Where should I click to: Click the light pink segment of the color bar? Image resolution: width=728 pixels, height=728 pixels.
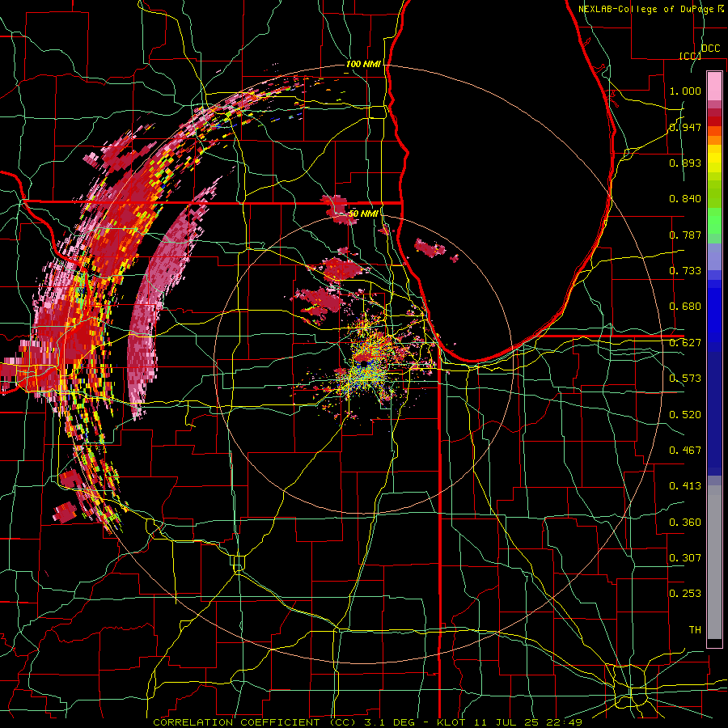pyautogui.click(x=714, y=86)
